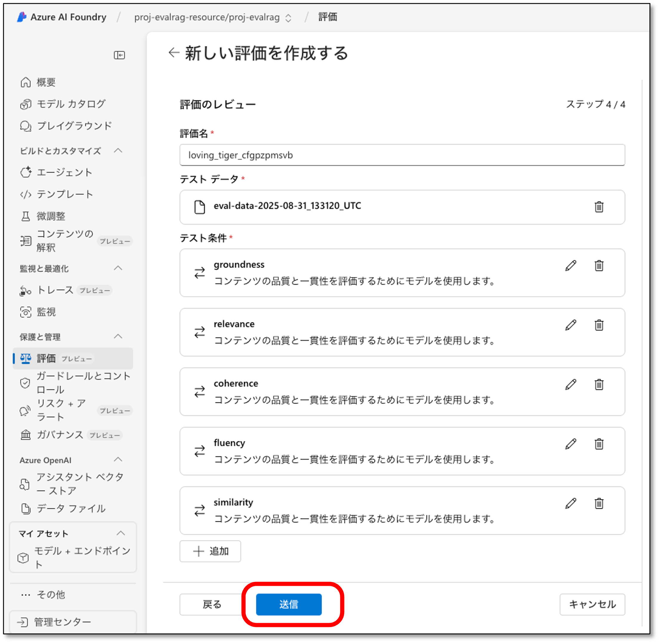Go back using the arrow beside page title
The height and width of the screenshot is (644, 660).
pos(174,53)
